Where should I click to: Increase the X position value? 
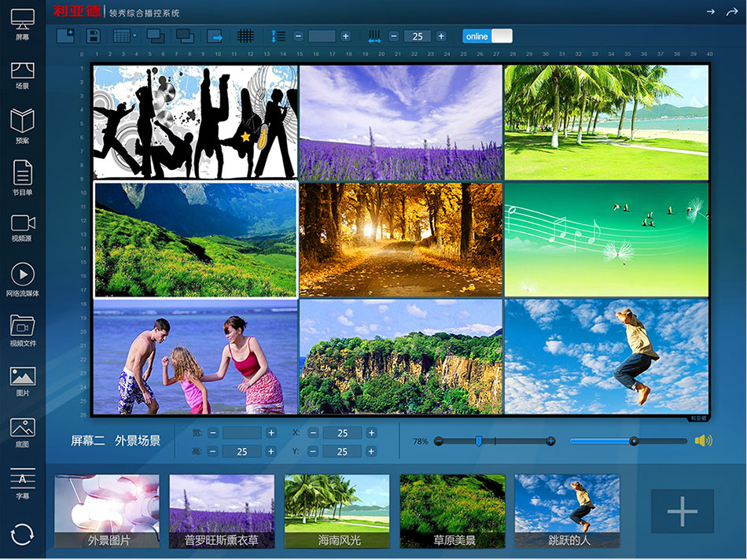point(371,433)
